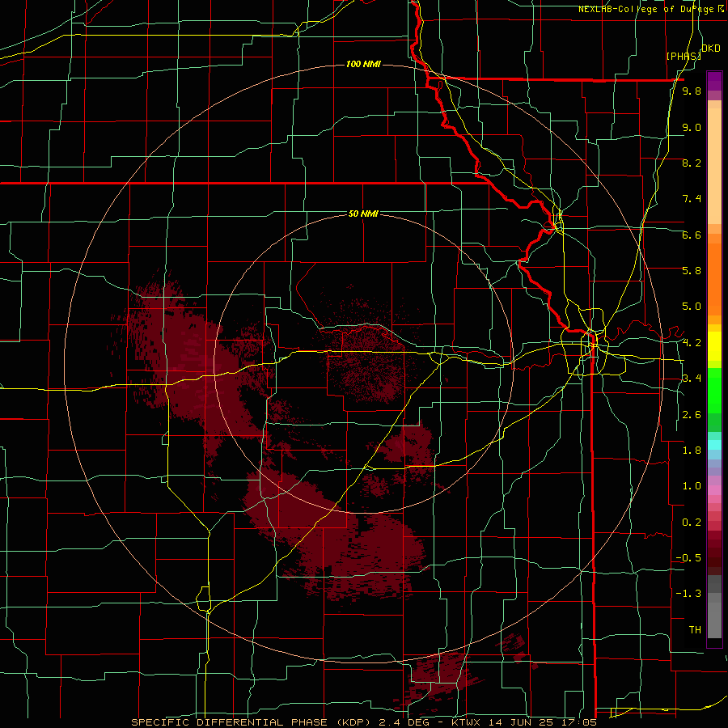The image size is (728, 728).
Task: Click the "2.4 DEG" elevation angle text
Action: 404,722
